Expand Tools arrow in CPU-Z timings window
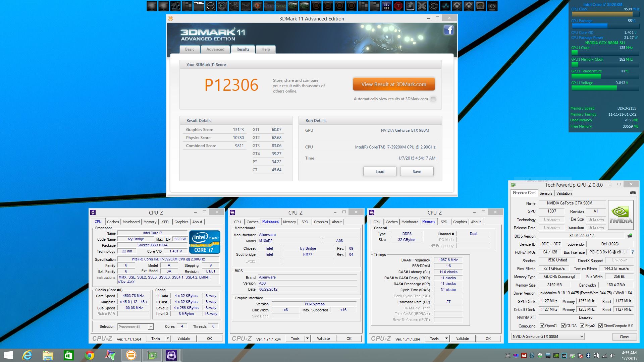Screen dimensions: 644x362 446,339
